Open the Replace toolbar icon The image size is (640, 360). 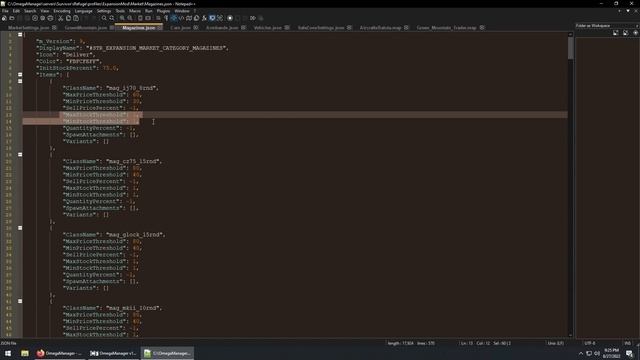(112, 18)
